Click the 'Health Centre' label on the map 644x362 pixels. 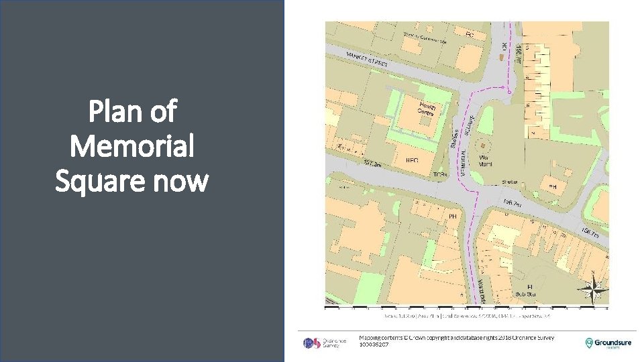coord(426,109)
